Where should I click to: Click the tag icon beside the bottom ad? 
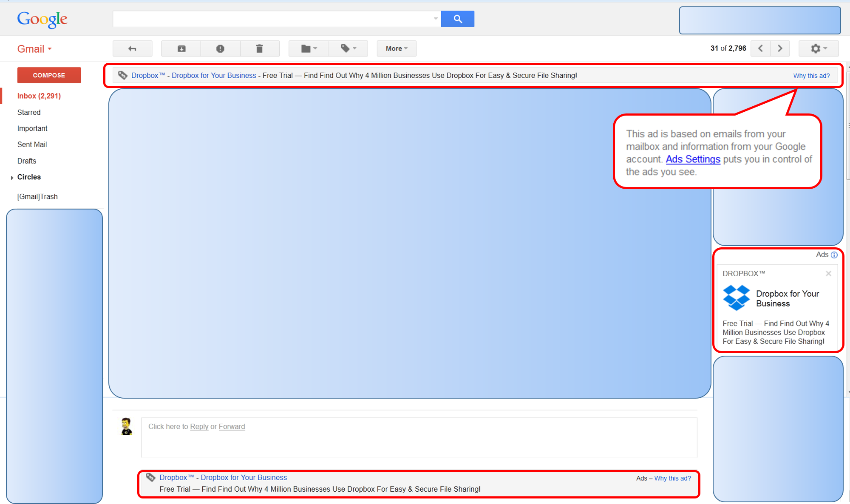[150, 477]
